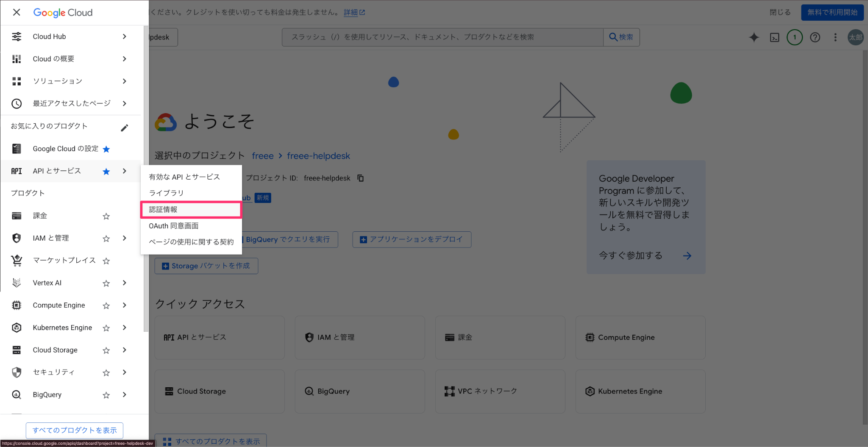The width and height of the screenshot is (868, 447).
Task: Close the navigation menu with X icon
Action: pyautogui.click(x=17, y=12)
